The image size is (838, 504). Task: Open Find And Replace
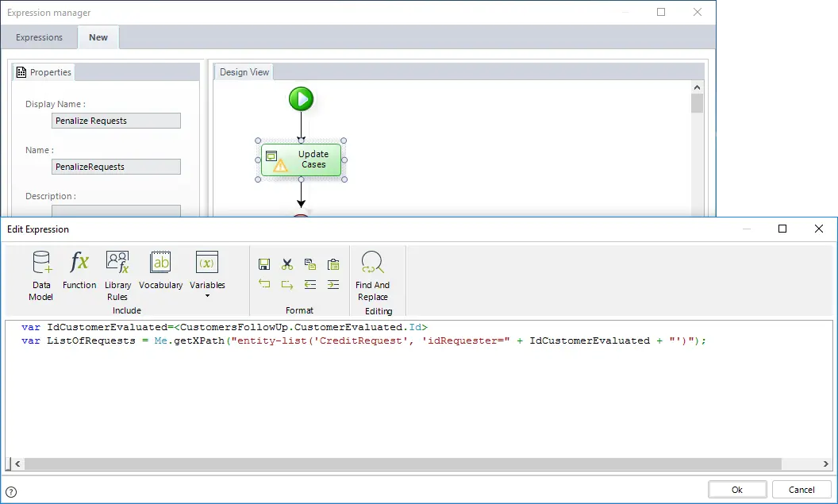pyautogui.click(x=372, y=275)
